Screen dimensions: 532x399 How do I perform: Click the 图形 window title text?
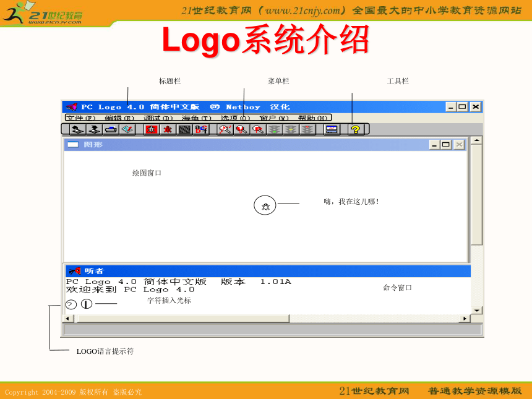(93, 145)
